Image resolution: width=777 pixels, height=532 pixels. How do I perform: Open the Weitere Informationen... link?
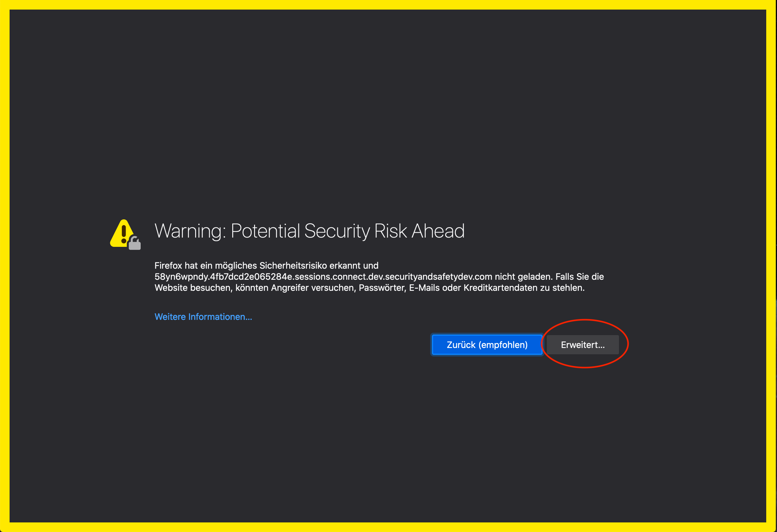point(203,317)
